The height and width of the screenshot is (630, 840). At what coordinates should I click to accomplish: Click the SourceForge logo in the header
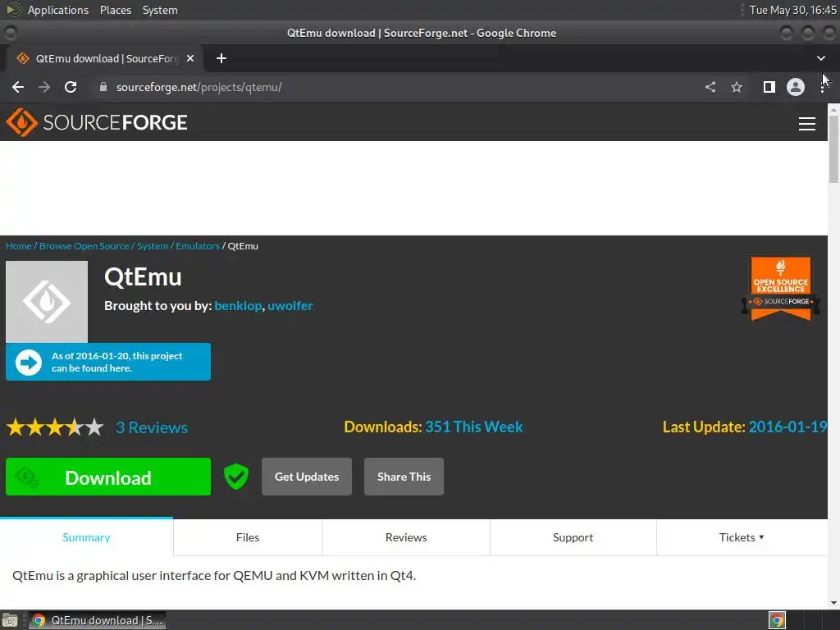97,123
